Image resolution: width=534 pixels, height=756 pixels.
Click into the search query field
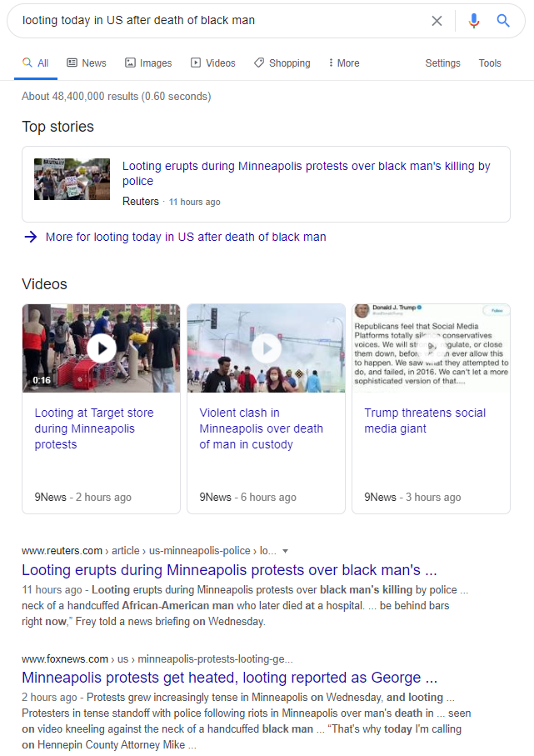coord(222,20)
